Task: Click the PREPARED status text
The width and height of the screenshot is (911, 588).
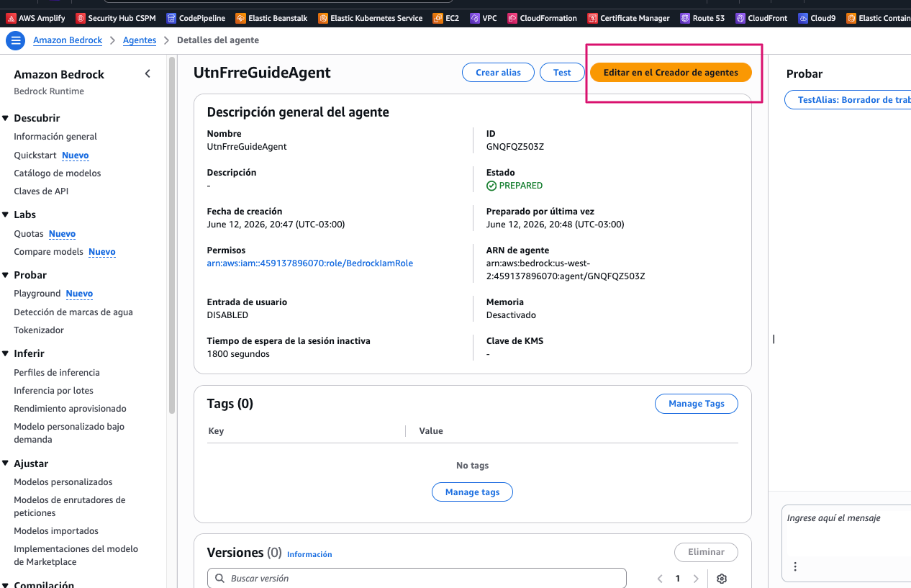Action: point(521,186)
